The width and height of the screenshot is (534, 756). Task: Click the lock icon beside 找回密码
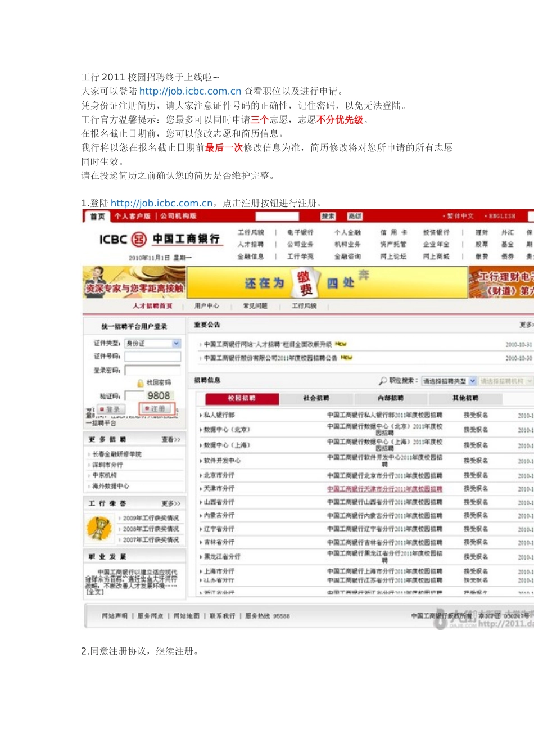click(140, 383)
